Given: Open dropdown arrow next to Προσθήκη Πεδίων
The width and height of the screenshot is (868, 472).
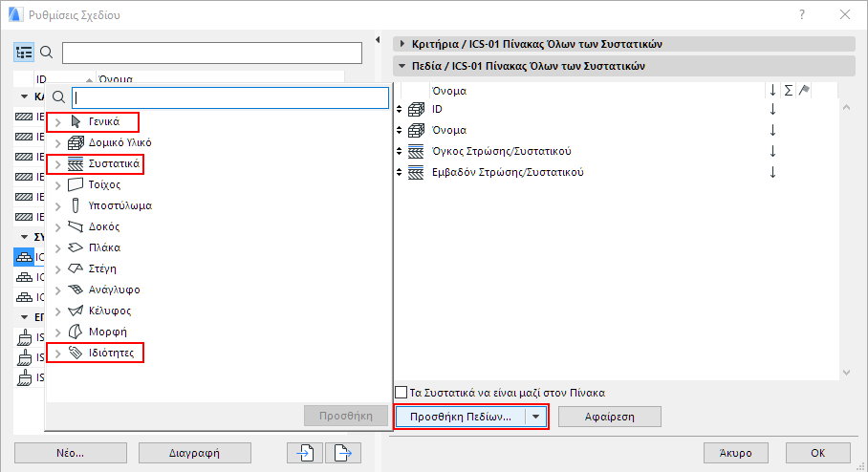Looking at the screenshot, I should point(536,417).
